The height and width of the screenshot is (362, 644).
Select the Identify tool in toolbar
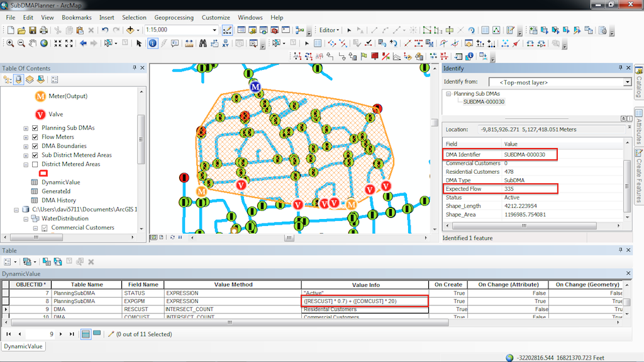click(153, 43)
